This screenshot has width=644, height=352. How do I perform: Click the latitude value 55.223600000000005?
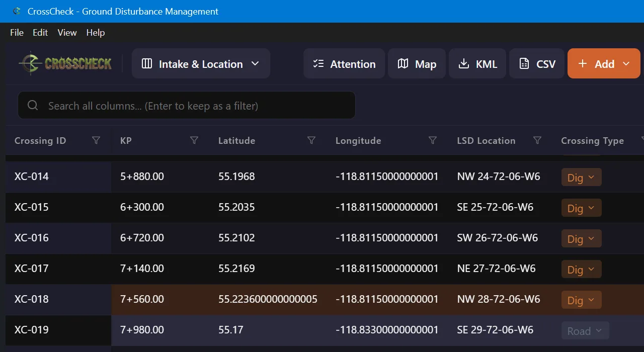[268, 299]
